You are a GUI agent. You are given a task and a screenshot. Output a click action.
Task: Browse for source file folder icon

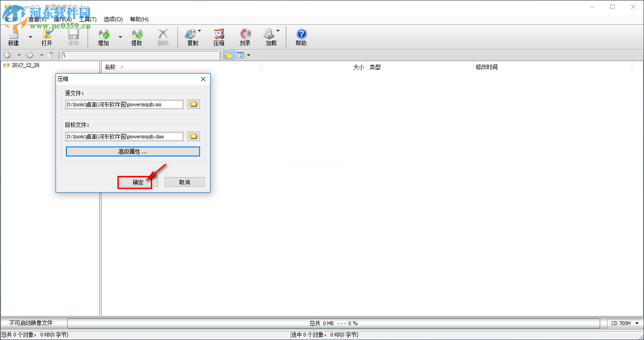tap(194, 104)
